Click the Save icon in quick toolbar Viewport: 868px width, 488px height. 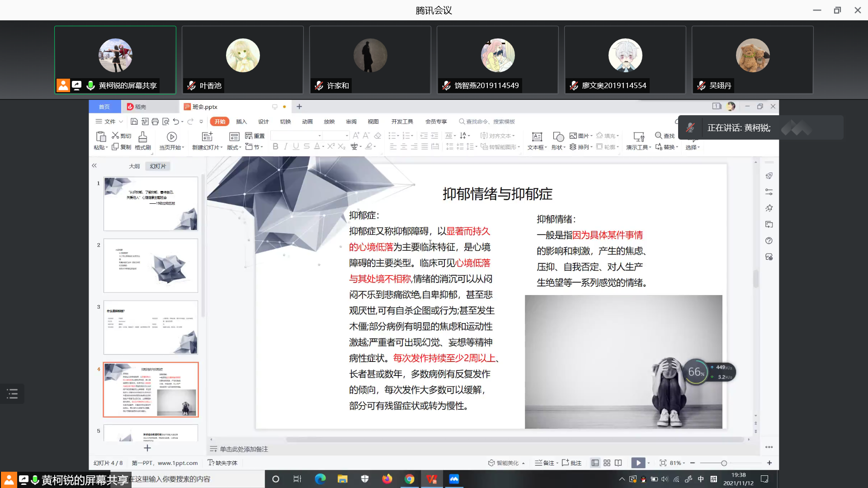point(134,122)
